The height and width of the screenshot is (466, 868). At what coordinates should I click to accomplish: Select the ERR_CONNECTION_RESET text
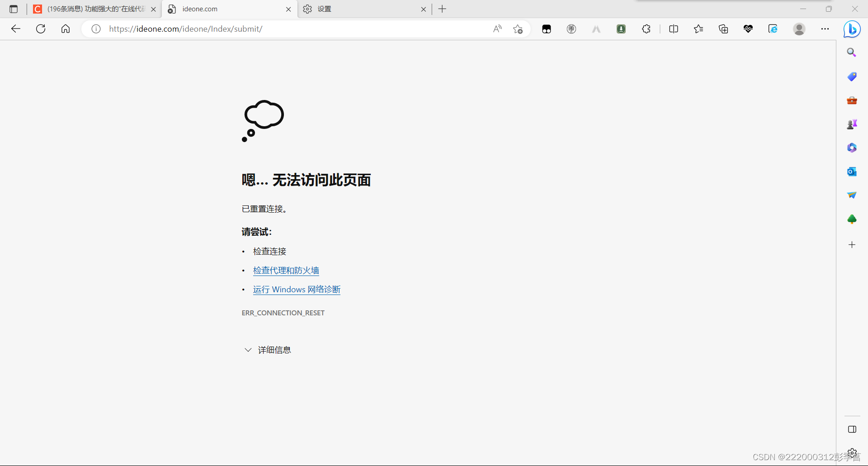click(x=283, y=313)
